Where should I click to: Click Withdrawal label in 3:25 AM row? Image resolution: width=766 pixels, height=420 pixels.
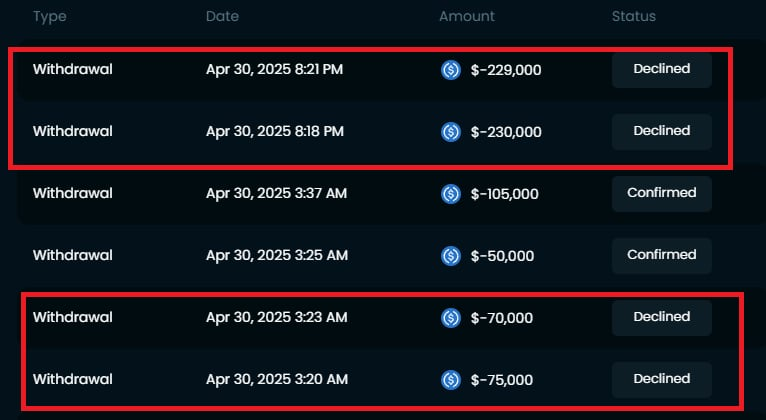coord(72,256)
